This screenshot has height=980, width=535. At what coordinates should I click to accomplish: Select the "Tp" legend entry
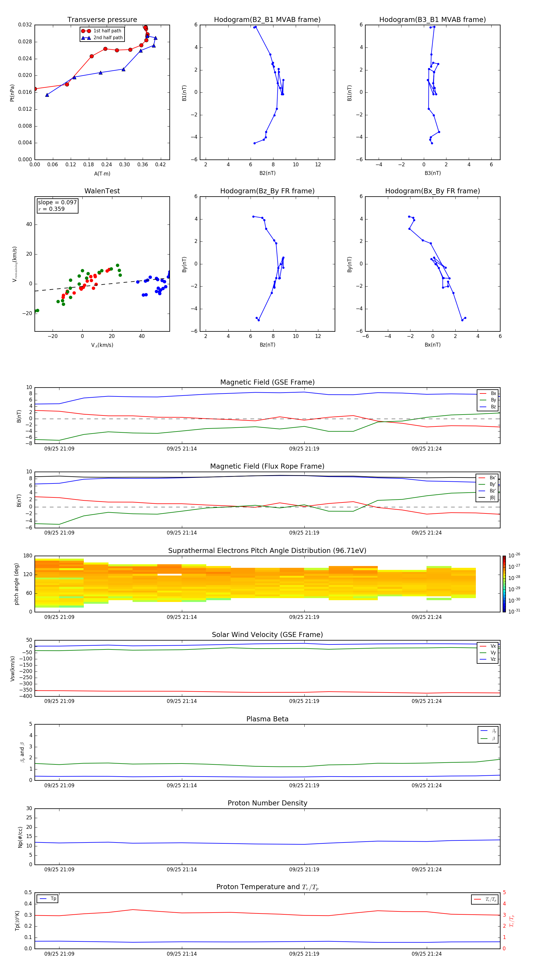click(x=48, y=899)
